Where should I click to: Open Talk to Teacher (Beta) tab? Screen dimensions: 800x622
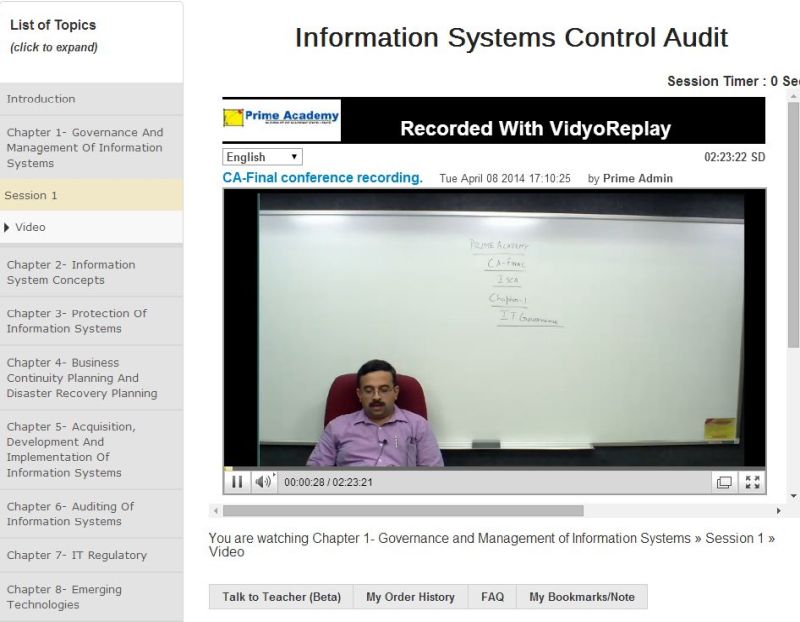click(x=281, y=597)
